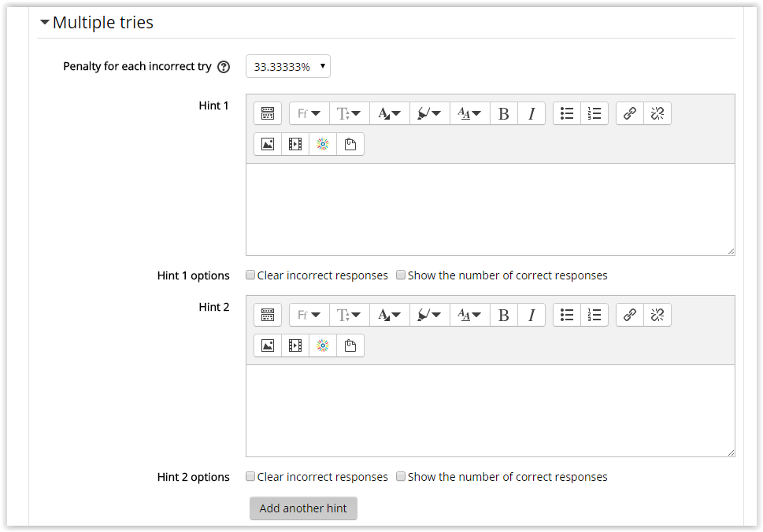Image resolution: width=763 pixels, height=532 pixels.
Task: Click the colourful starburst icon in Hint 1
Action: coord(323,144)
